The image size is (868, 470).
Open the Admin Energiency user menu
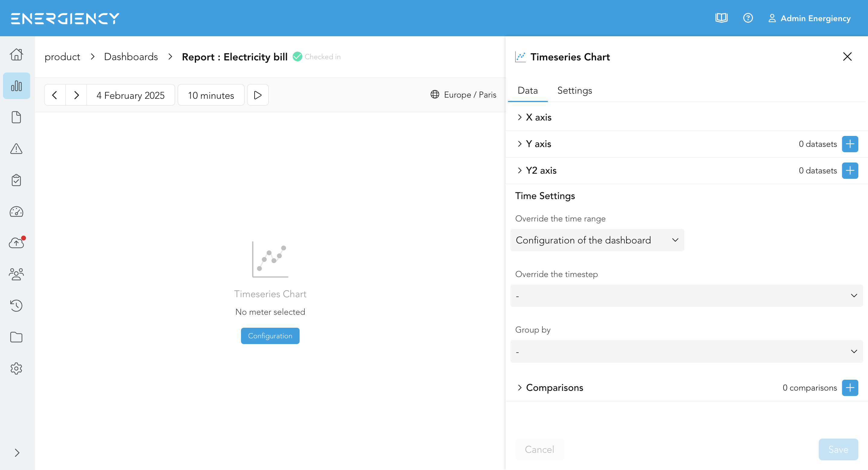tap(809, 18)
